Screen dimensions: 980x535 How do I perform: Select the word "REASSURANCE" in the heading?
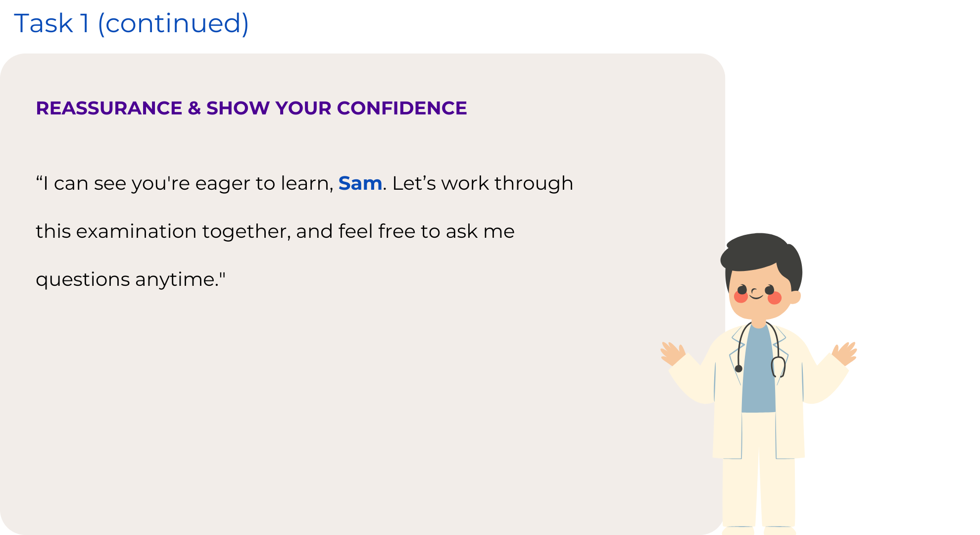(x=109, y=108)
